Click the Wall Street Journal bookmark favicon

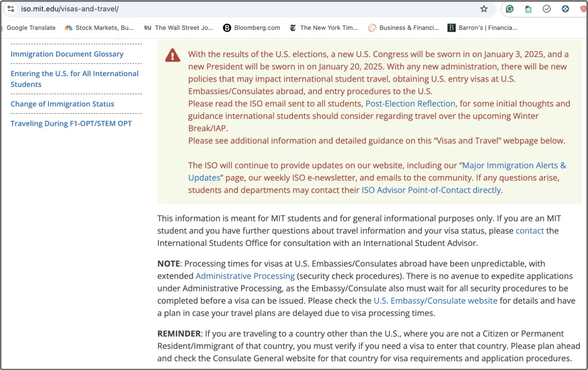[148, 28]
